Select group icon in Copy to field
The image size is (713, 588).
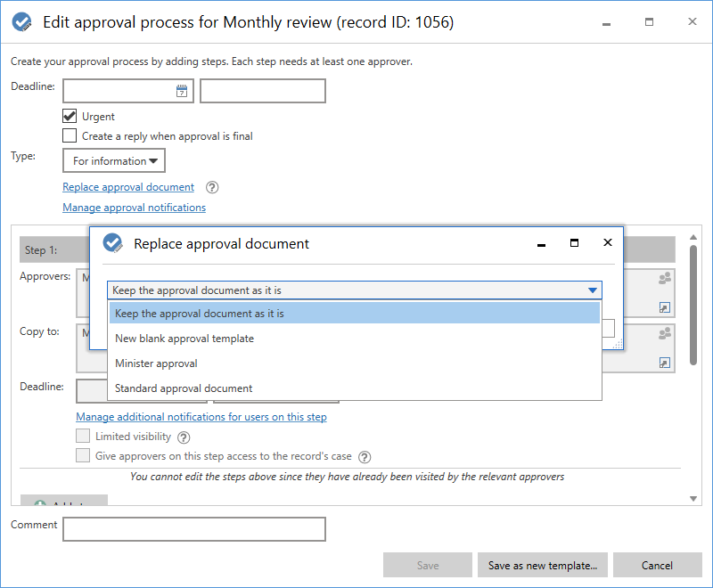click(x=665, y=333)
